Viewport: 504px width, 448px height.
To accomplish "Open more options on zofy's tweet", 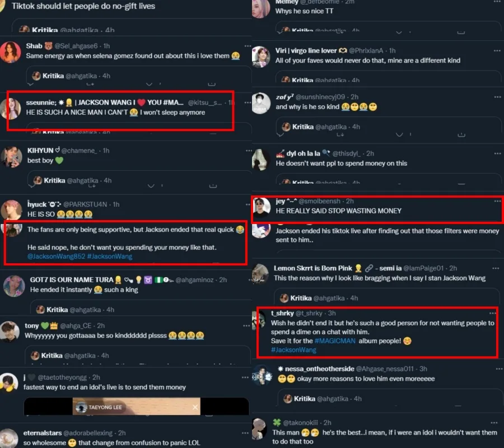I will coord(497,97).
